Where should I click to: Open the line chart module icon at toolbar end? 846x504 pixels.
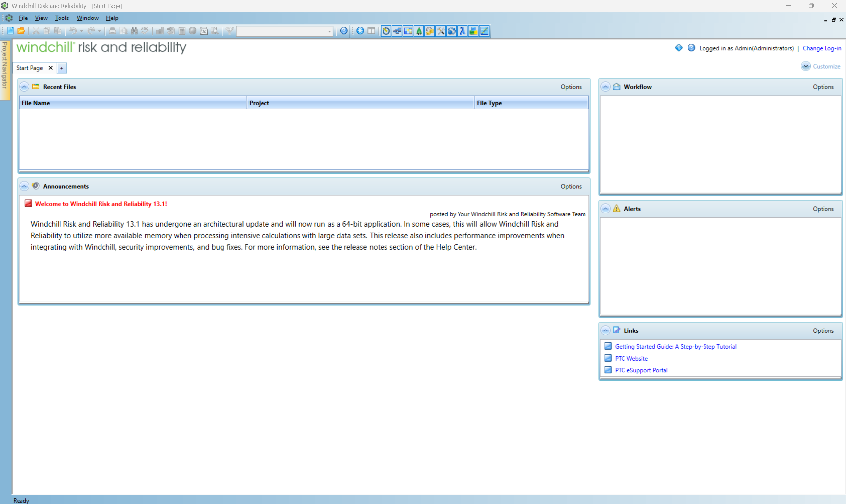coord(484,31)
